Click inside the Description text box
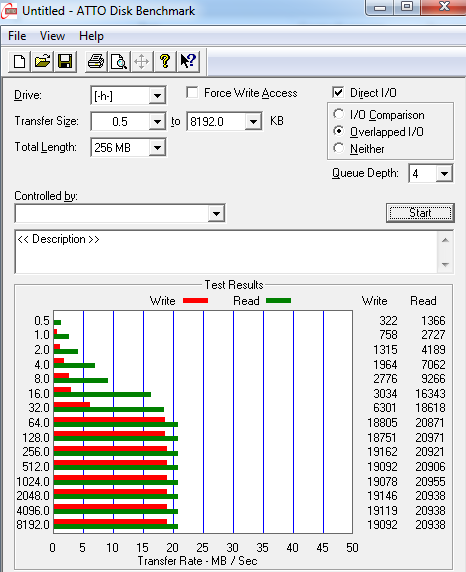This screenshot has width=466, height=572. (x=226, y=252)
